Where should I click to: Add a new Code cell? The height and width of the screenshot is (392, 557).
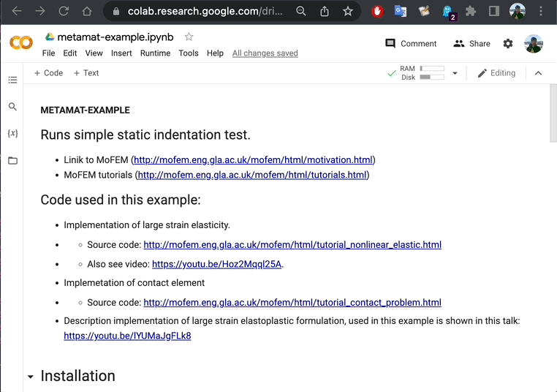pyautogui.click(x=48, y=73)
